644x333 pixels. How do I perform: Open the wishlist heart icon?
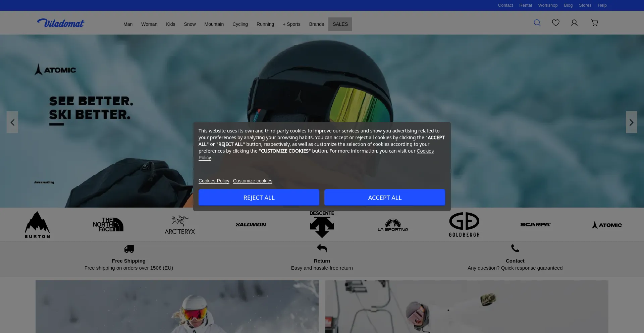tap(556, 22)
